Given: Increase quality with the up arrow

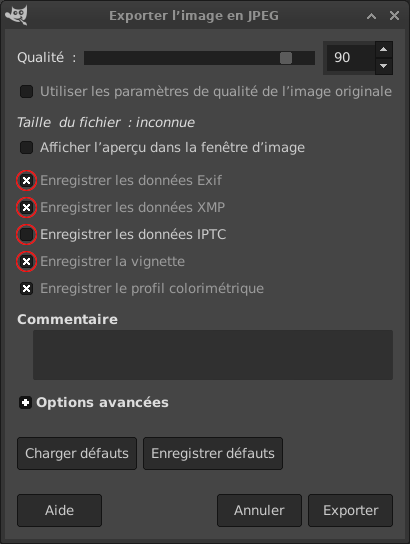Looking at the screenshot, I should point(383,50).
